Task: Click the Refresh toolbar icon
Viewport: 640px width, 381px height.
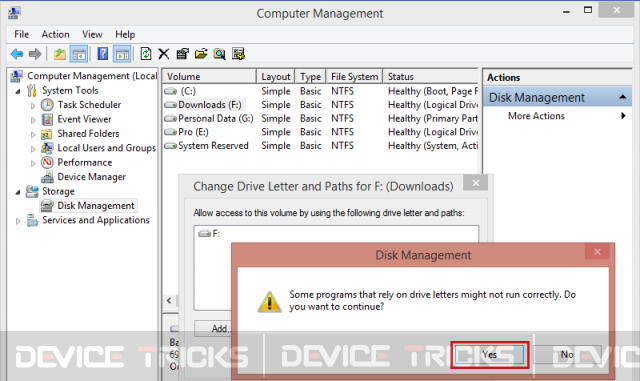Action: point(146,54)
